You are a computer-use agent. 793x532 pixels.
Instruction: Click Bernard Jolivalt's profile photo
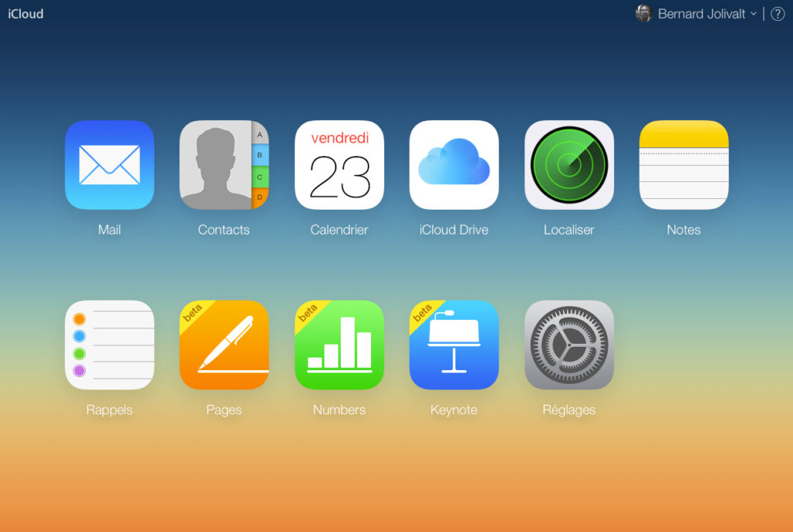pyautogui.click(x=644, y=13)
